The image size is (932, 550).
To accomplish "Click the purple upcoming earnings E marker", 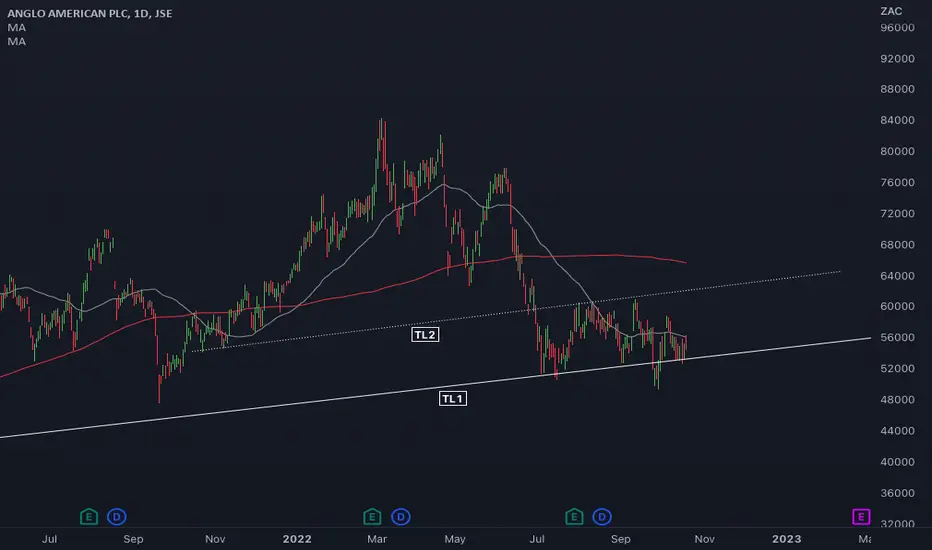I will click(861, 517).
